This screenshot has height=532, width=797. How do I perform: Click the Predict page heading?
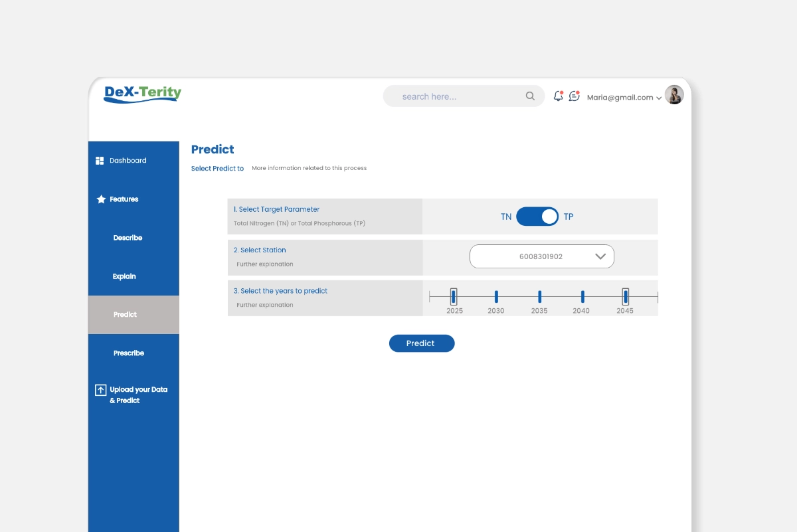[x=213, y=149]
